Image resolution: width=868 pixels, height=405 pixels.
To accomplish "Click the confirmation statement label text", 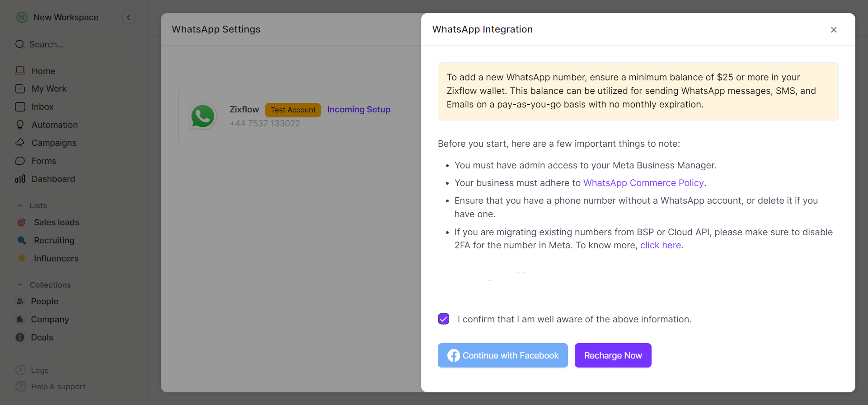I will (574, 319).
